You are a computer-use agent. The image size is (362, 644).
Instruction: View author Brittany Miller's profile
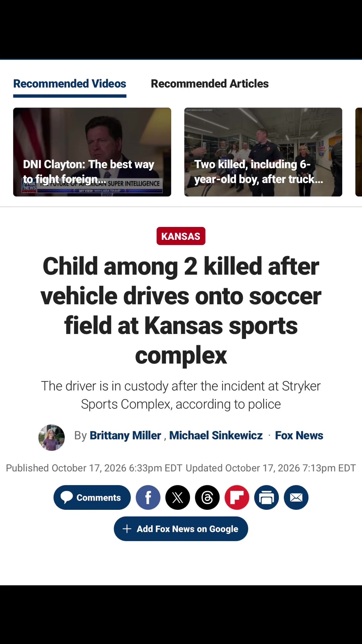(x=125, y=435)
